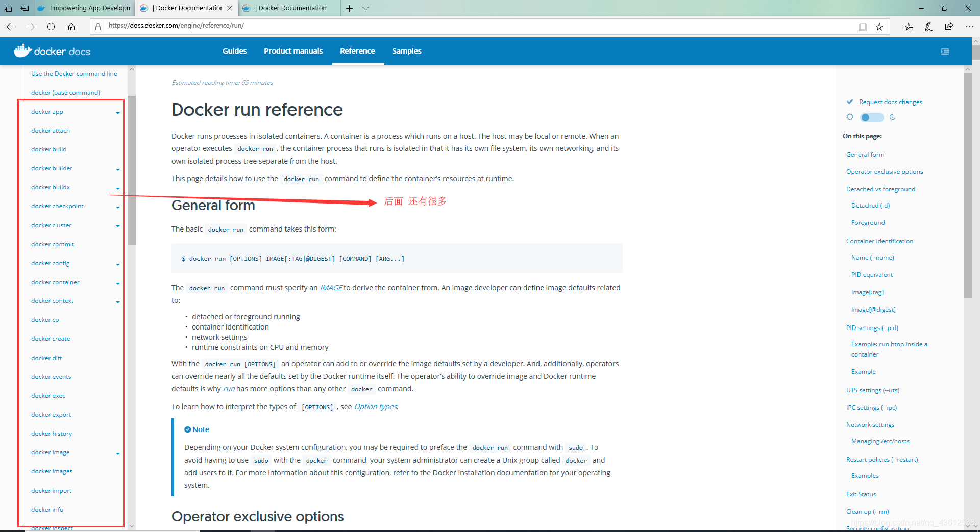Viewport: 980px width, 532px height.
Task: Close the active Docker Documentation tab
Action: [x=230, y=8]
